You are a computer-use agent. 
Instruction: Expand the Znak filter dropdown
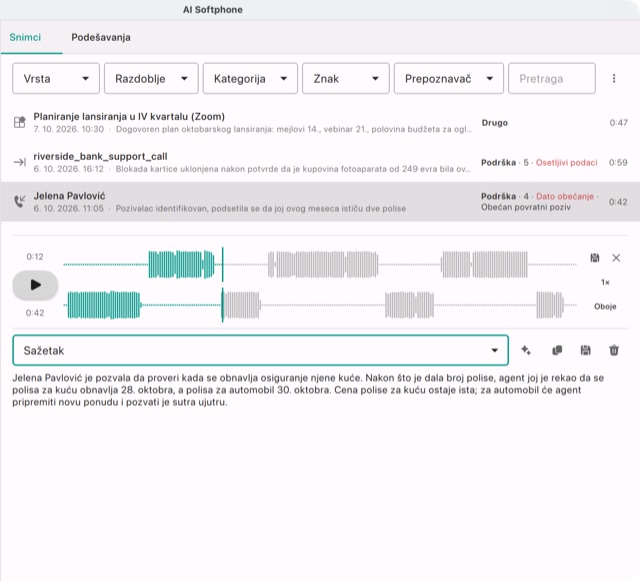tap(346, 78)
